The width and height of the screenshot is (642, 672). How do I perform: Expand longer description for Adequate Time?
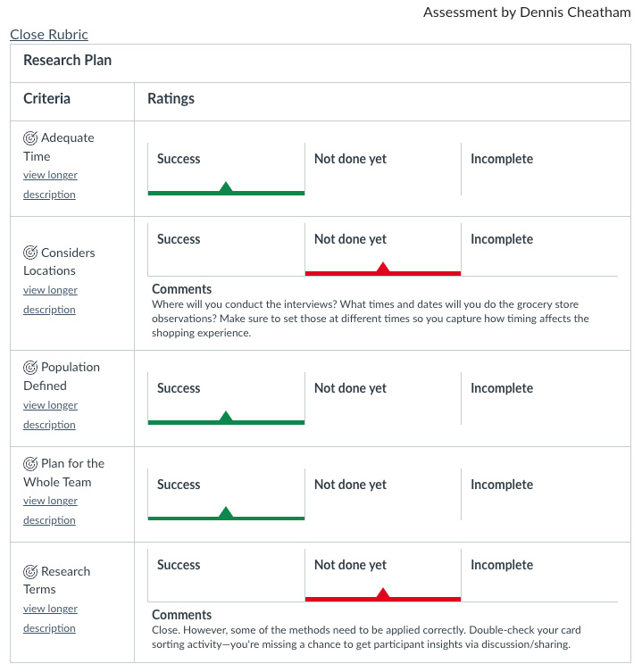[50, 185]
